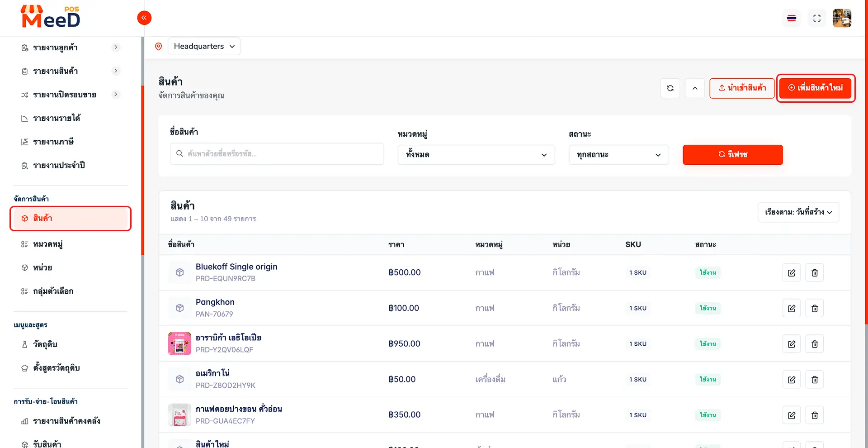Viewport: 868px width, 448px height.
Task: Open the หมวดหมู่ category filter dropdown
Action: click(x=476, y=155)
